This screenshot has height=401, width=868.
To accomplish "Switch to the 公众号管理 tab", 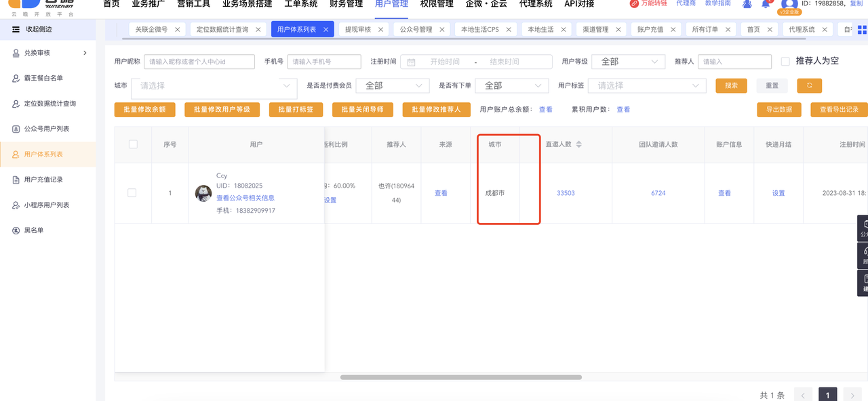I will 416,30.
